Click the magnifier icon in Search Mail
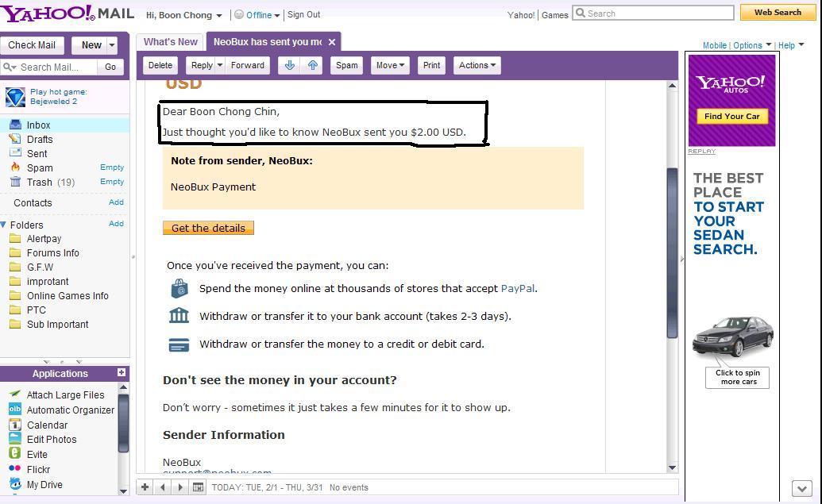Image resolution: width=822 pixels, height=504 pixels. tap(9, 67)
